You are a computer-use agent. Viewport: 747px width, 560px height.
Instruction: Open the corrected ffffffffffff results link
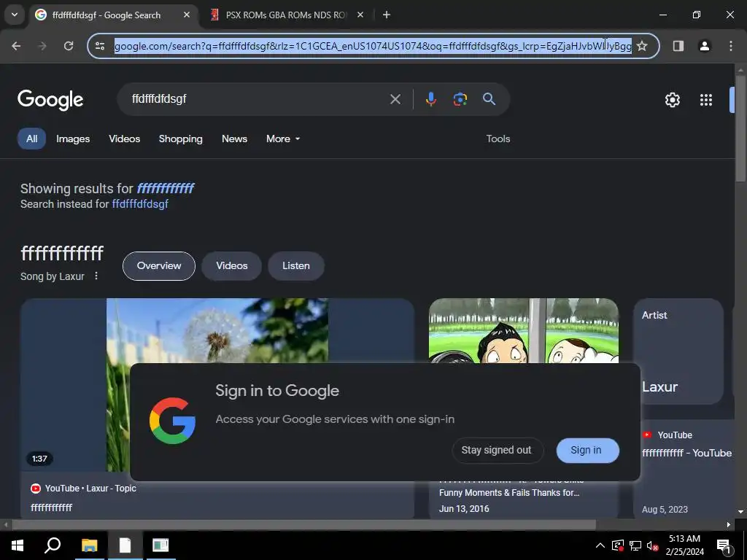166,189
